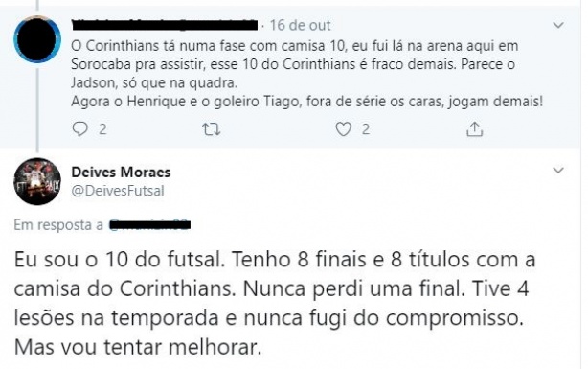The image size is (588, 369).
Task: Click the reply text starting Eu sou o 10
Action: (275, 303)
